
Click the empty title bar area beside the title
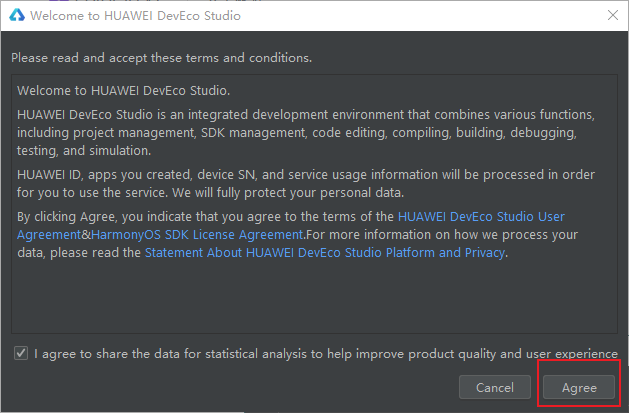420,16
